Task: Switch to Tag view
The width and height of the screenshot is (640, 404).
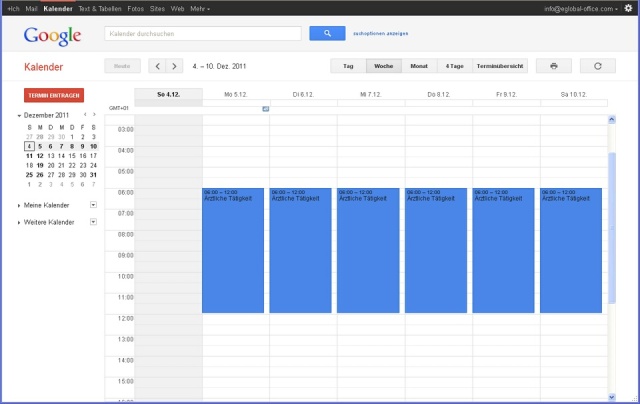Action: click(x=348, y=66)
